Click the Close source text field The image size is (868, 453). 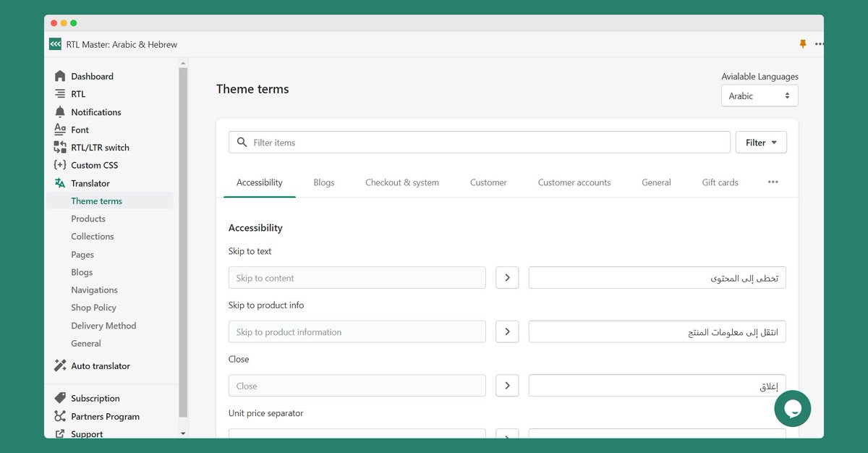[357, 386]
